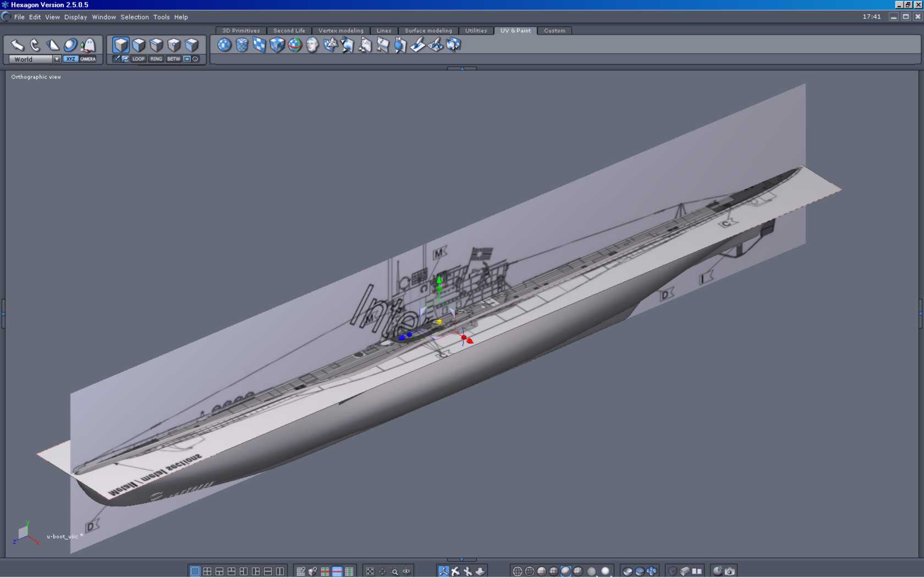Viewport: 924px width, 578px height.
Task: Open the Selection menu
Action: [x=135, y=17]
